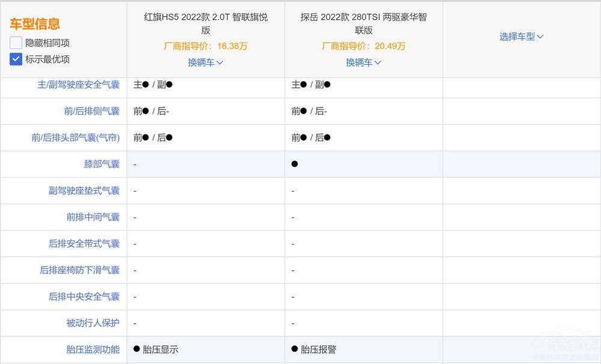Screen dimensions: 601x364
Task: Uncheck the 标示最优项 checkbox
Action: click(x=16, y=59)
